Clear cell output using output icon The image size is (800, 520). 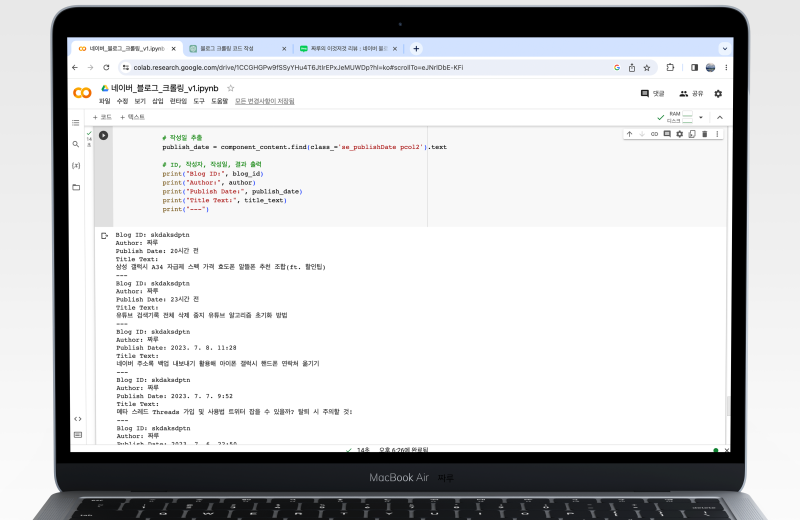click(x=105, y=236)
